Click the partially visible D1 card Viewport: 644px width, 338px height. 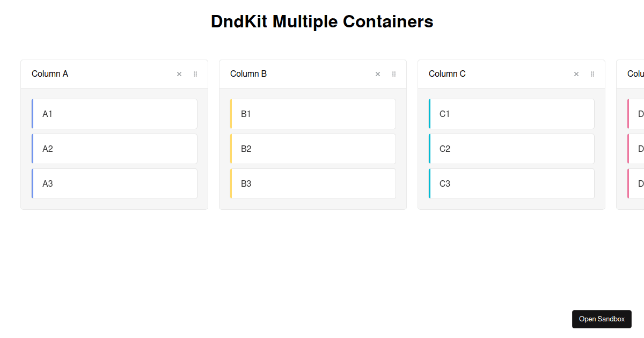(636, 114)
